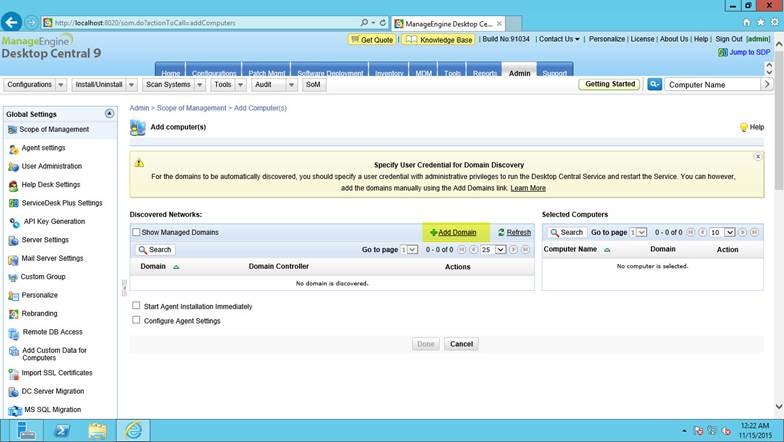The width and height of the screenshot is (784, 442).
Task: Click the Add Custom Data for Computers icon
Action: [x=14, y=352]
